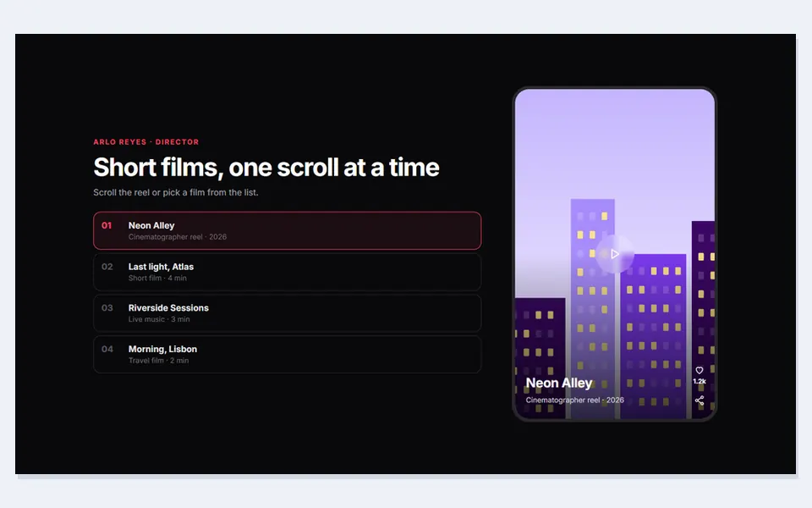Click the Neon Alley title on reel
The height and width of the screenshot is (508, 812).
pos(559,383)
